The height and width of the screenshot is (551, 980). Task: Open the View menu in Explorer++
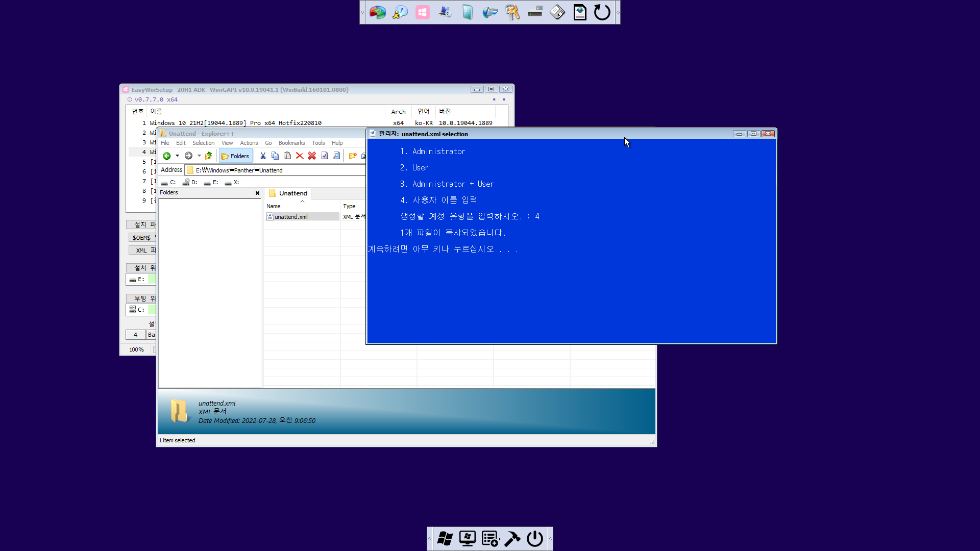click(227, 143)
